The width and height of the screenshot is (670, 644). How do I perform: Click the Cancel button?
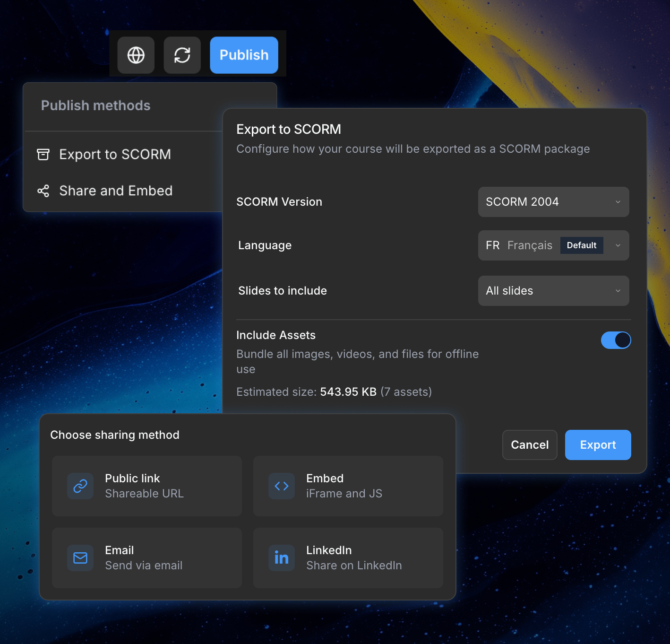tap(530, 445)
